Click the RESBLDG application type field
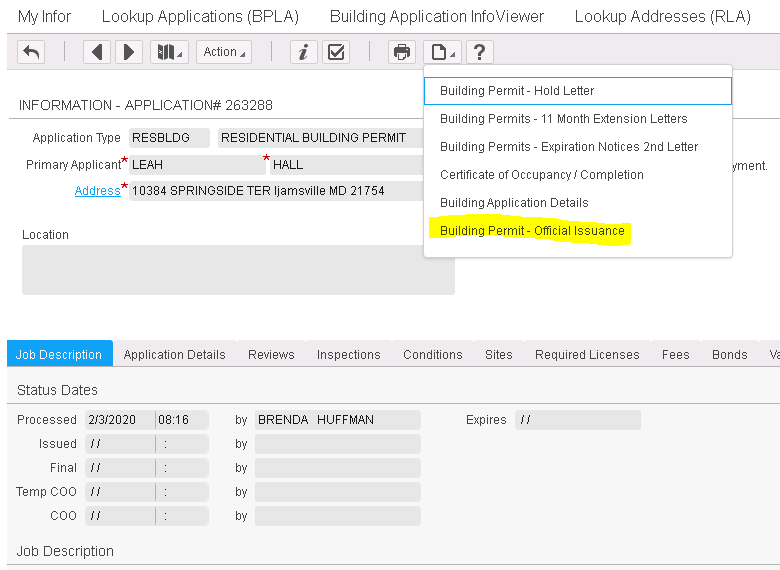The image size is (780, 570). click(x=169, y=138)
